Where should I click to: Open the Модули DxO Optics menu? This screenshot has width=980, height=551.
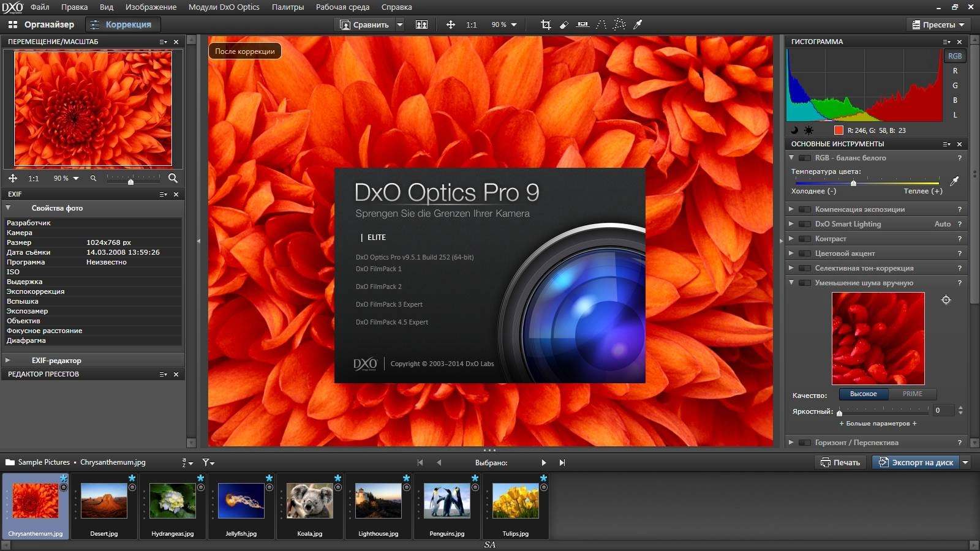tap(224, 7)
